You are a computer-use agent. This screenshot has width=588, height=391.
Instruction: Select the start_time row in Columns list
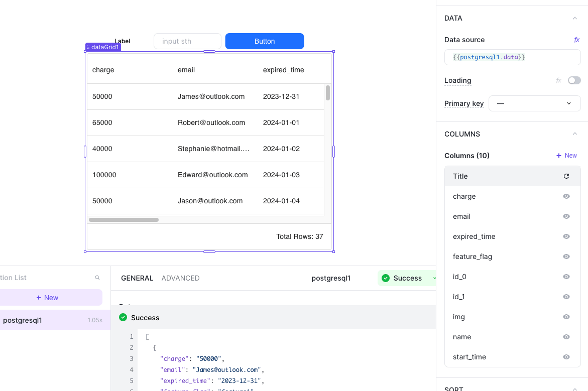click(512, 357)
